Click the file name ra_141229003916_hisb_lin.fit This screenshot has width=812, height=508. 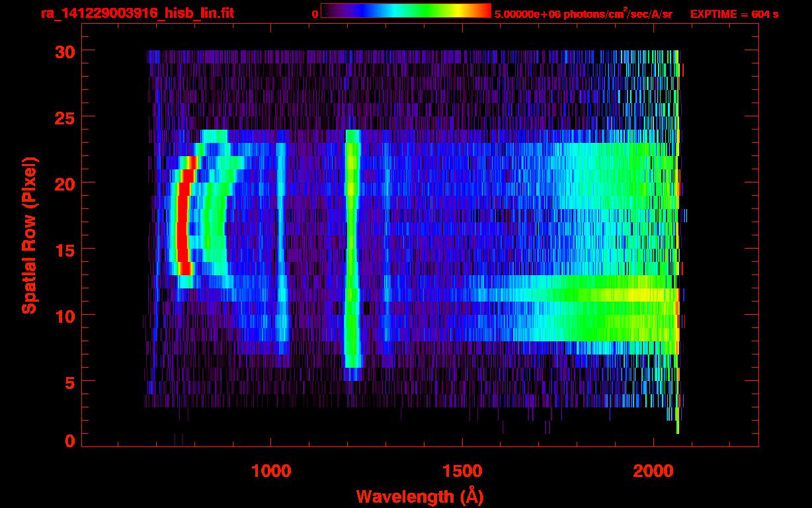click(137, 13)
